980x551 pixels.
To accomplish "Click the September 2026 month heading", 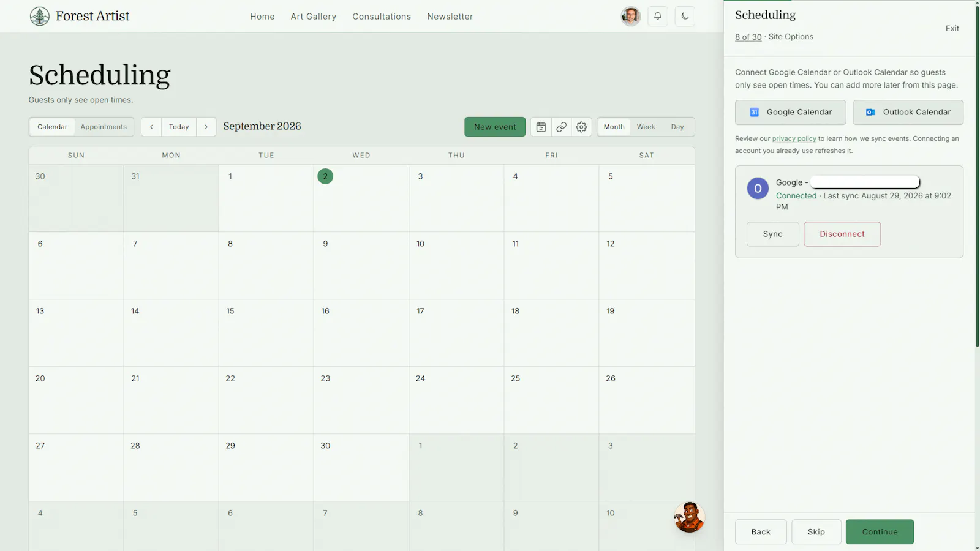I will point(262,126).
